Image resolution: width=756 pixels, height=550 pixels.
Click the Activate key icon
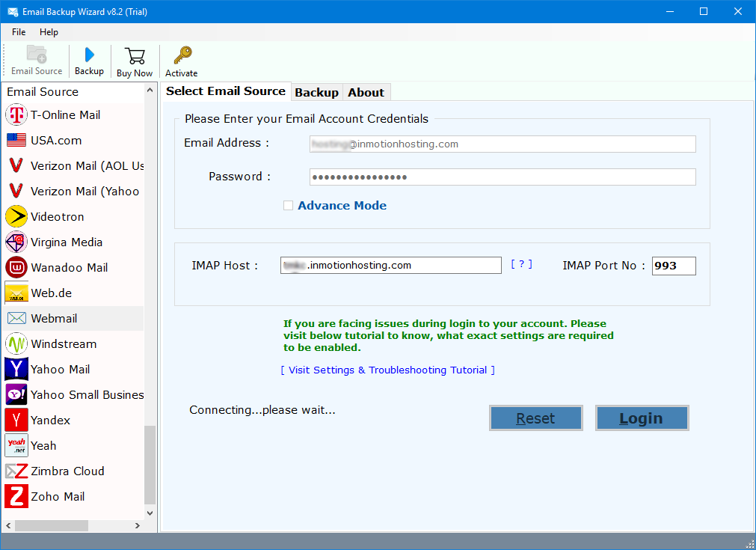[182, 55]
